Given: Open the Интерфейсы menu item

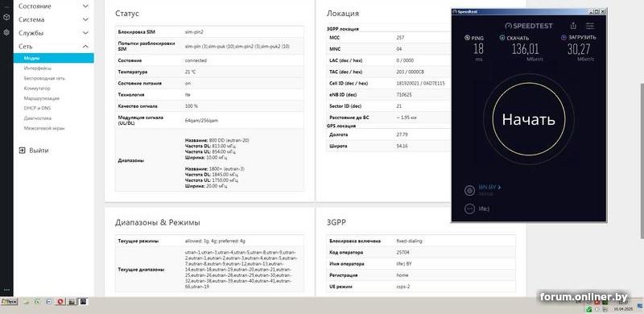Looking at the screenshot, I should coord(37,68).
